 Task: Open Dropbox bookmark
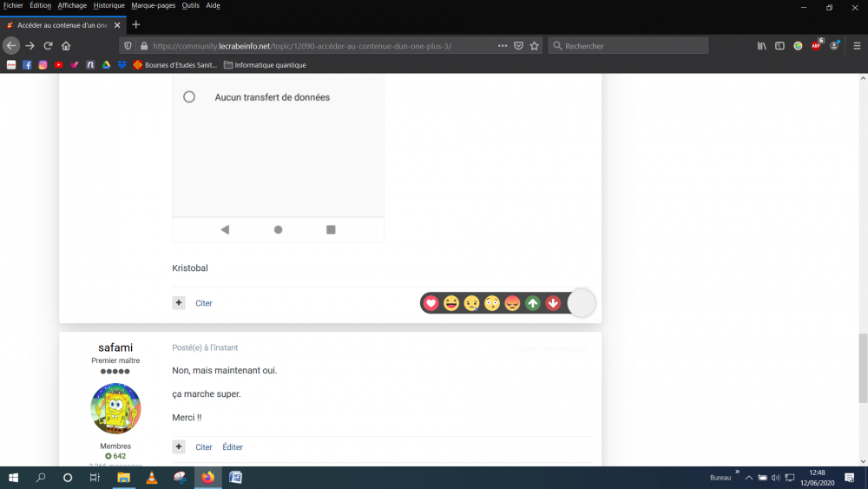tap(122, 65)
